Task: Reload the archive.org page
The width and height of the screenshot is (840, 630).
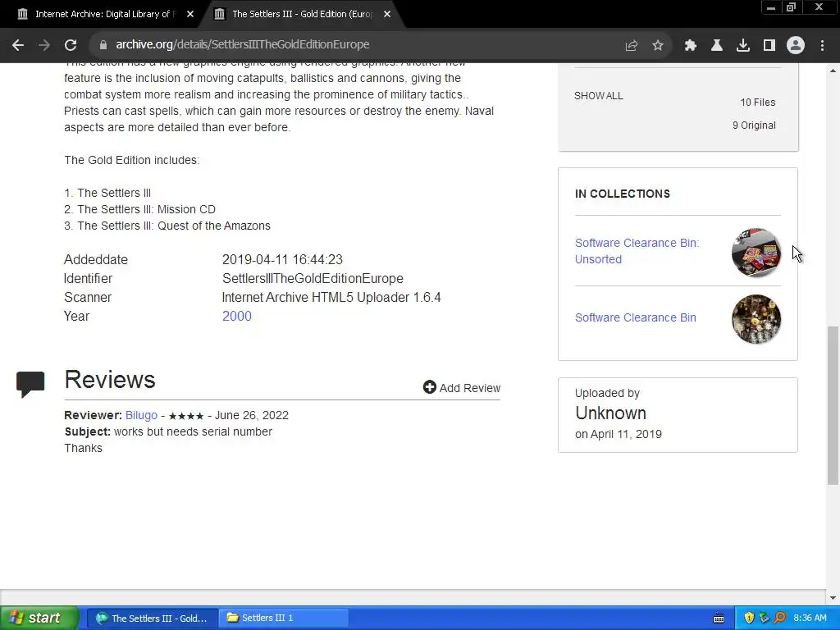Action: (71, 45)
